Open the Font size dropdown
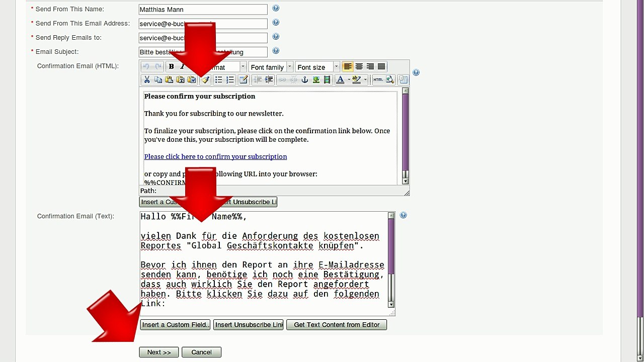644x362 pixels. 337,67
